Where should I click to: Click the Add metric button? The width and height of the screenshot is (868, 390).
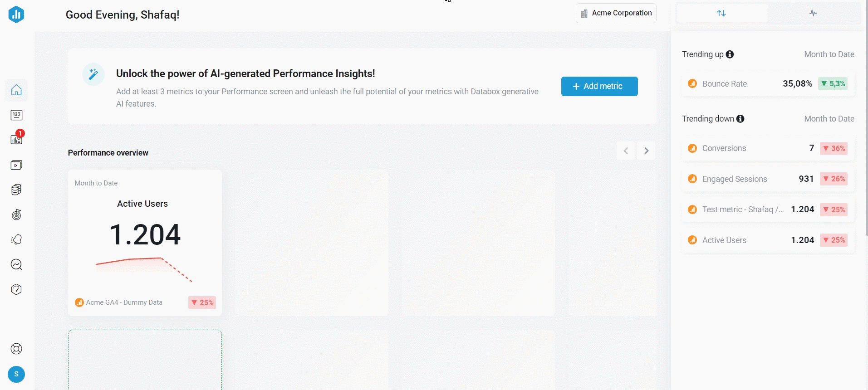(599, 86)
